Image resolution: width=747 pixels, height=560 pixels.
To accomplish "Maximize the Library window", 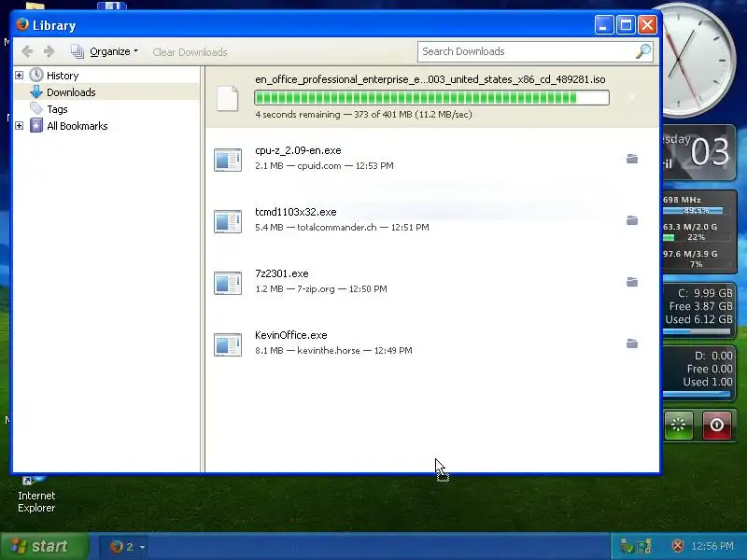I will click(x=626, y=25).
